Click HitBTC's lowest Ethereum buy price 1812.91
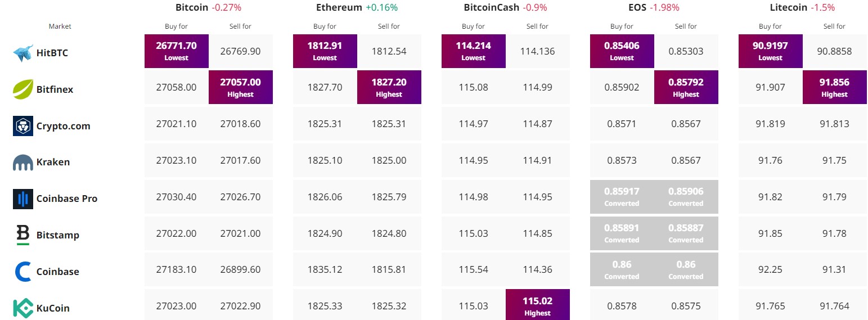Viewport: 868px width, 320px height. 325,51
